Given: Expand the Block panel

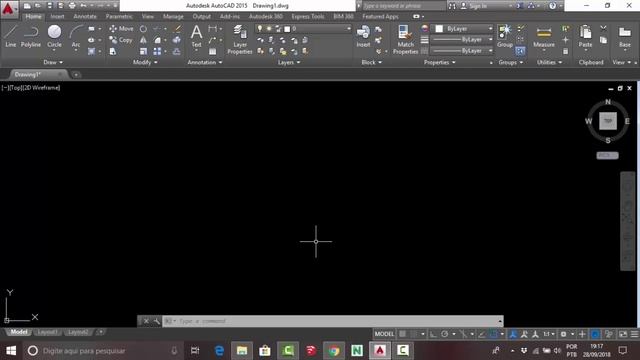Looking at the screenshot, I should [372, 62].
